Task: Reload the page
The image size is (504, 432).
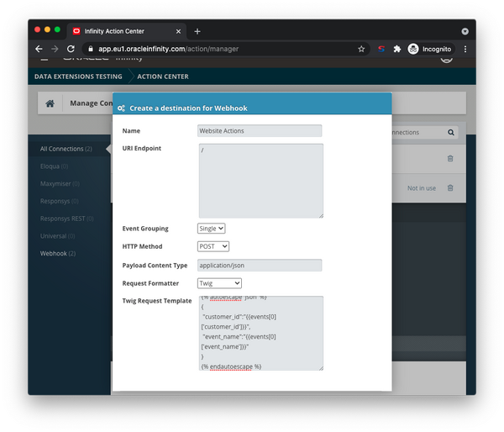Action: tap(71, 49)
